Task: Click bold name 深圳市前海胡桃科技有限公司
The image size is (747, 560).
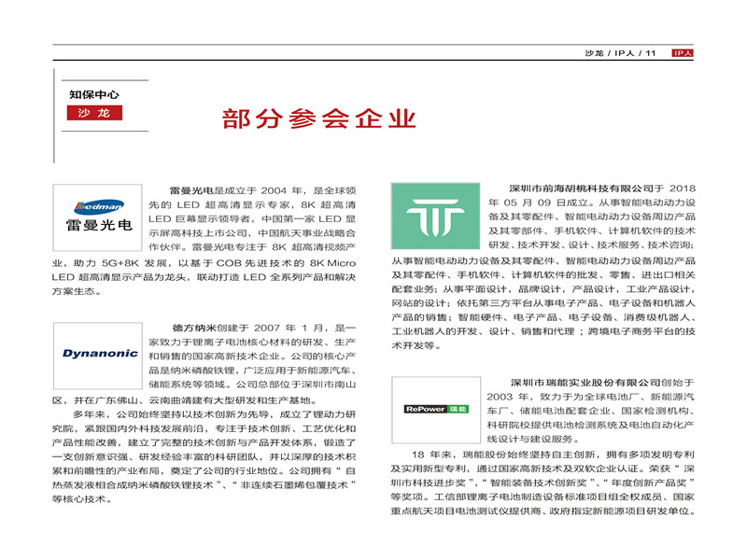Action: click(x=581, y=189)
